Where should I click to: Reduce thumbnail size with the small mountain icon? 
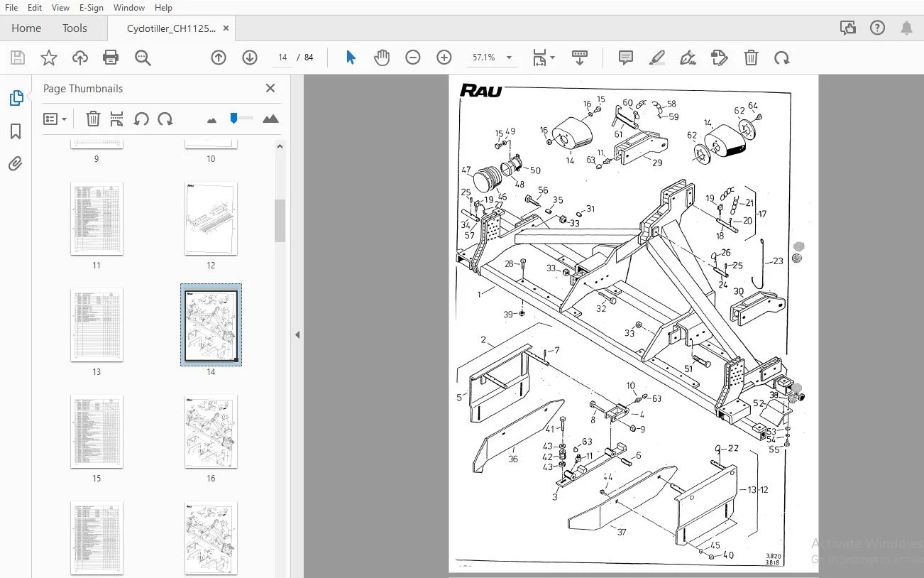[211, 120]
